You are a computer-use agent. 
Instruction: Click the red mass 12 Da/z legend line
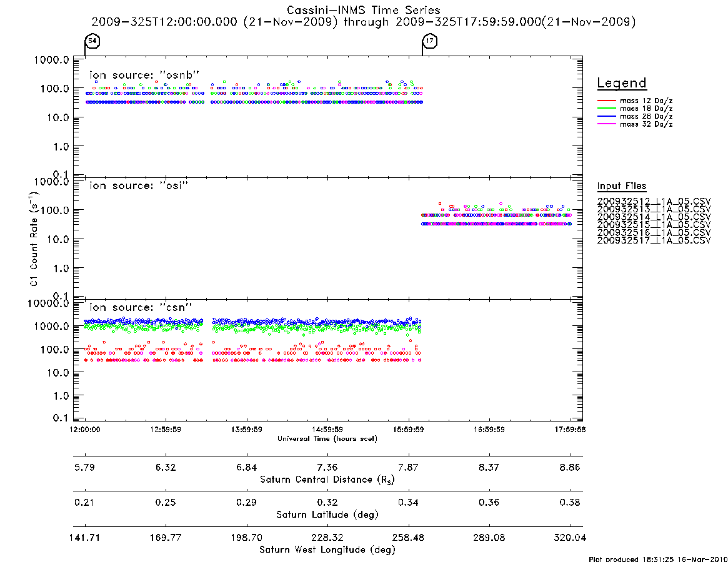pyautogui.click(x=606, y=101)
